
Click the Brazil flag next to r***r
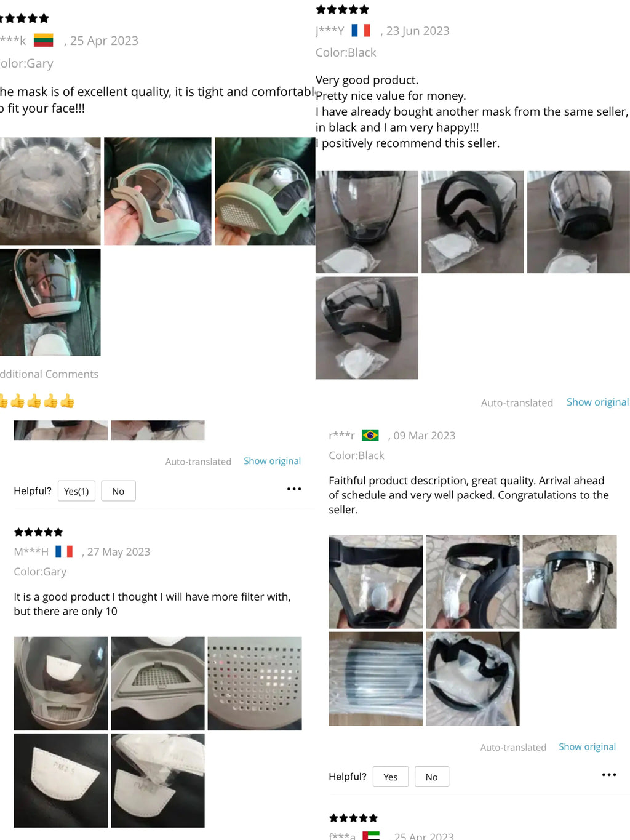[x=370, y=435]
